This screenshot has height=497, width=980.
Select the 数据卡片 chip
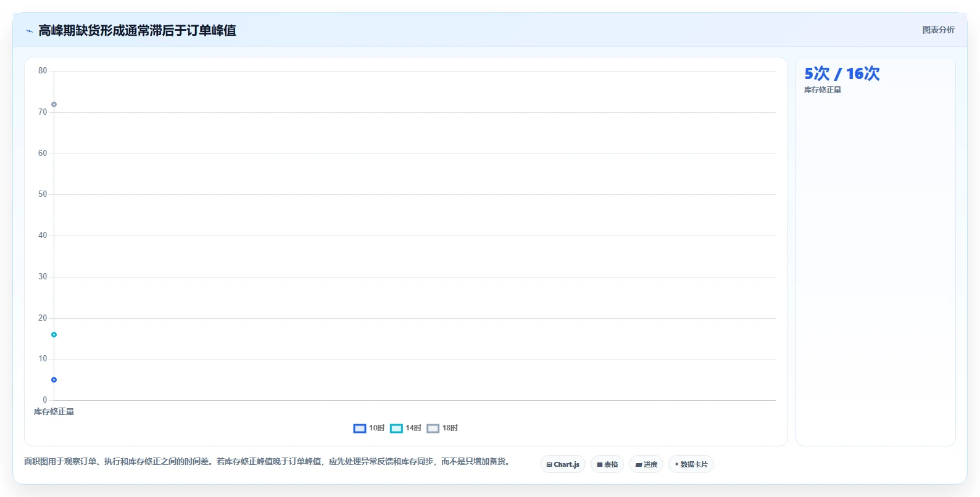[x=691, y=464]
